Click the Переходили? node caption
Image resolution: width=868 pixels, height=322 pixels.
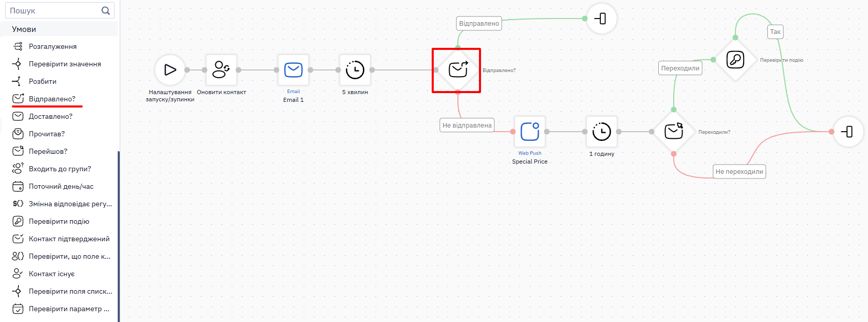(714, 132)
